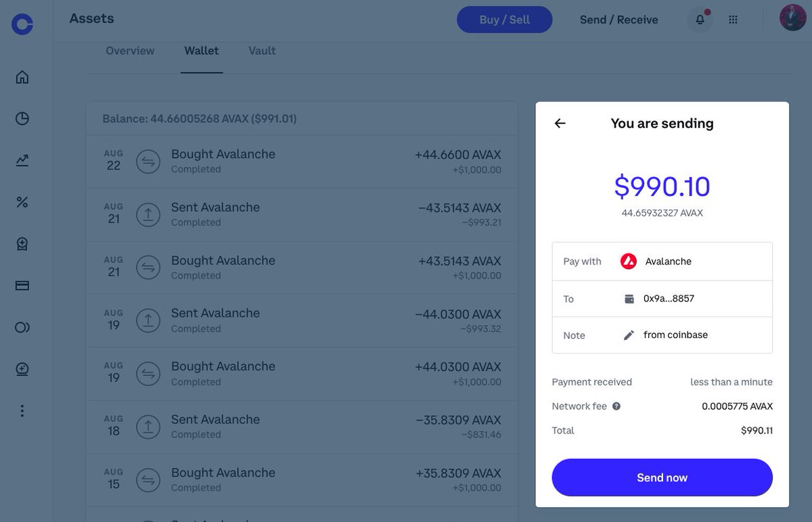This screenshot has height=522, width=812.
Task: Click the wallet icon next to 0x9a...8857
Action: coord(629,299)
